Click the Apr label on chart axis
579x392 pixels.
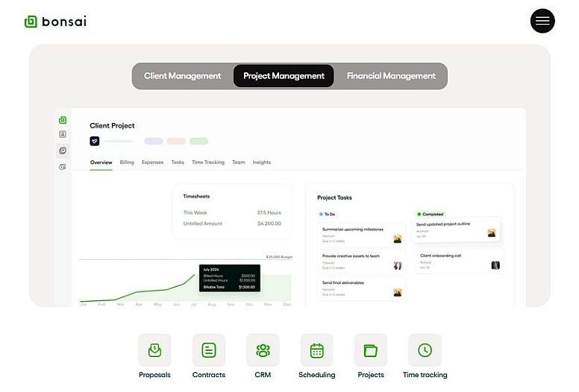pos(139,305)
